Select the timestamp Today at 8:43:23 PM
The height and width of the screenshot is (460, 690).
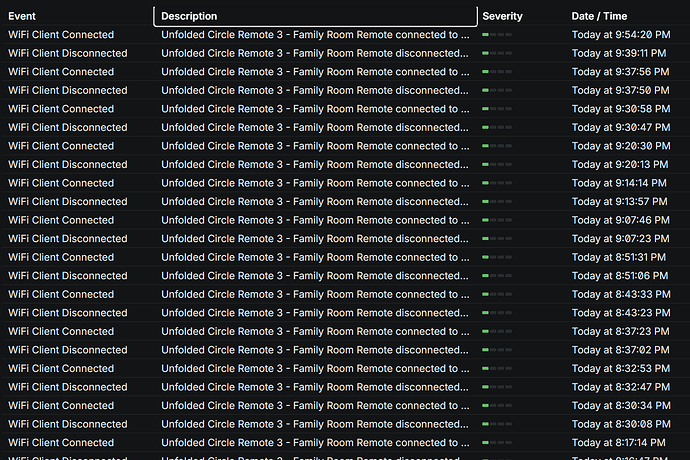click(x=621, y=312)
